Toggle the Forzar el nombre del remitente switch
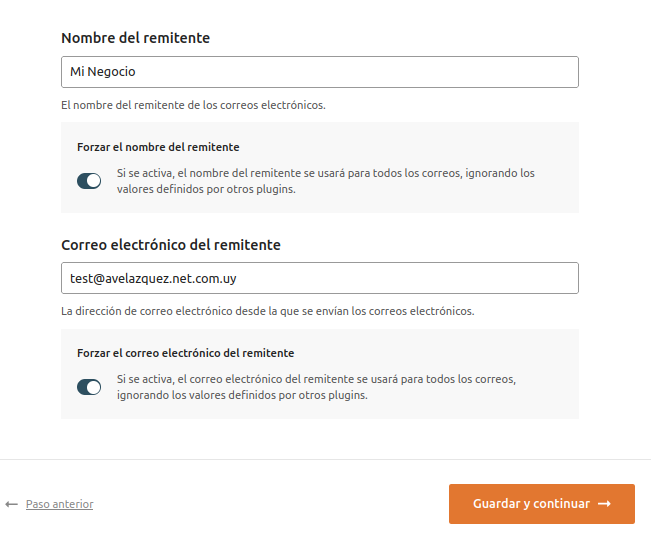Viewport: 651px width, 541px height. [89, 181]
